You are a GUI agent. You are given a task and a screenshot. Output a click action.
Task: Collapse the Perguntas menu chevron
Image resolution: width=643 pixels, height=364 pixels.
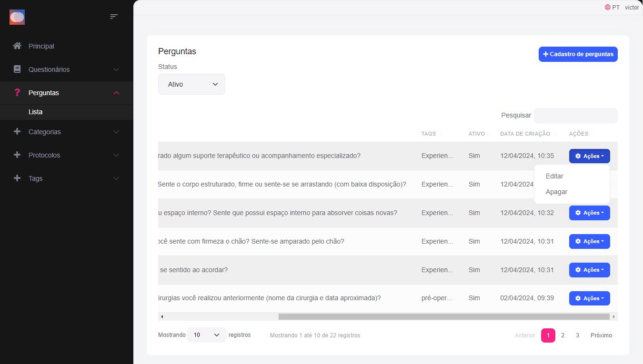pyautogui.click(x=116, y=93)
